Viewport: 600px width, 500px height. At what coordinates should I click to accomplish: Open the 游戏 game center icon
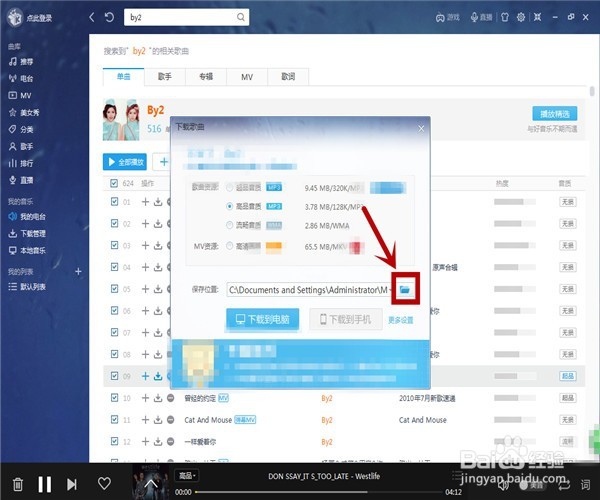pos(447,17)
